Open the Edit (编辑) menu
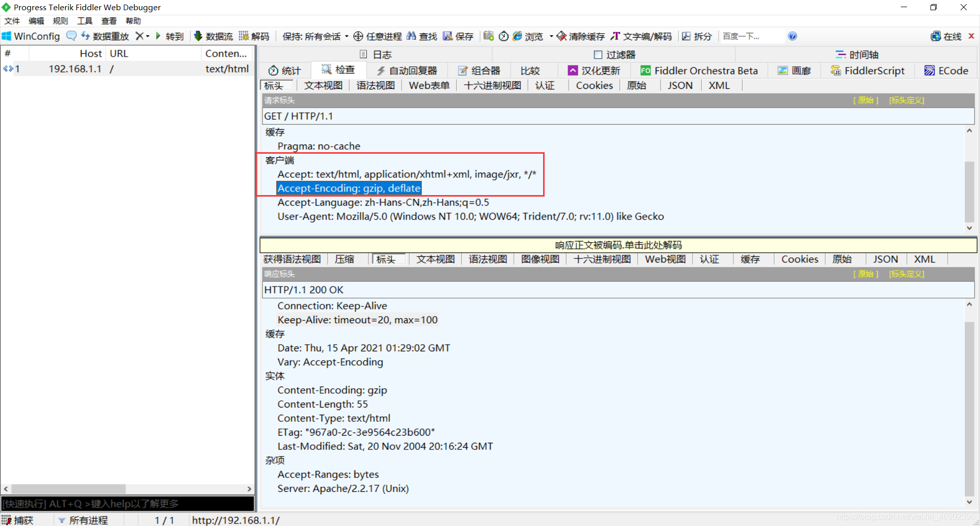 click(36, 21)
